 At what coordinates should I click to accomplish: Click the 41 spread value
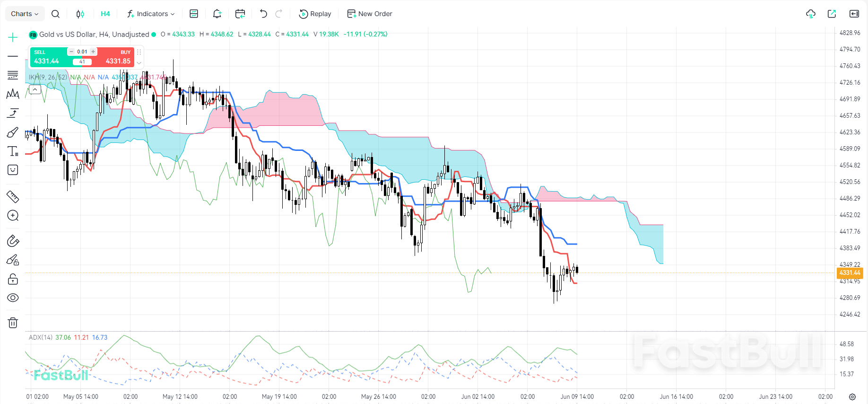tap(82, 62)
